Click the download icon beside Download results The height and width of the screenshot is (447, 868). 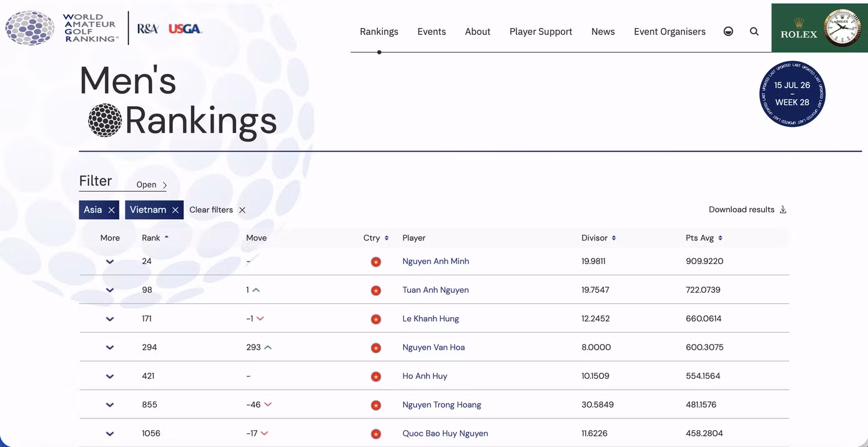pos(783,210)
